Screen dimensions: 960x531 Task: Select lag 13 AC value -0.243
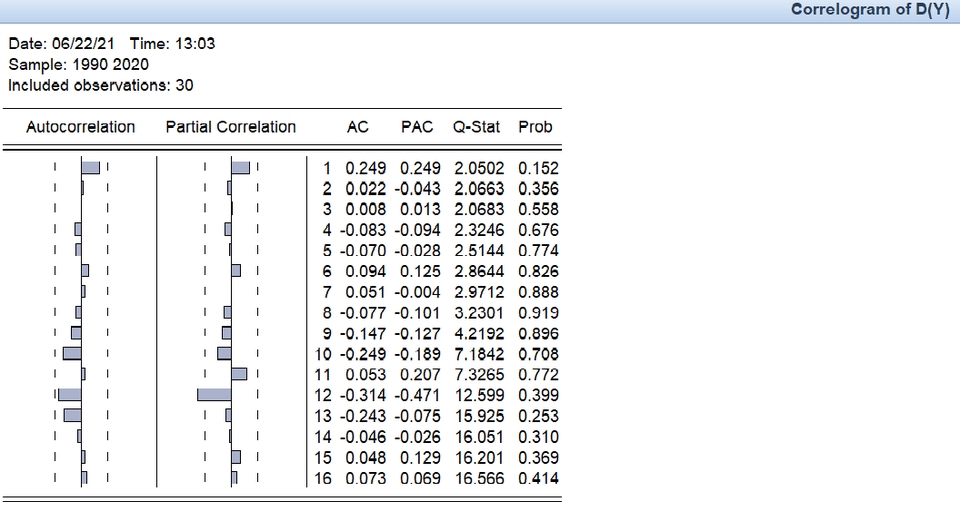(363, 416)
